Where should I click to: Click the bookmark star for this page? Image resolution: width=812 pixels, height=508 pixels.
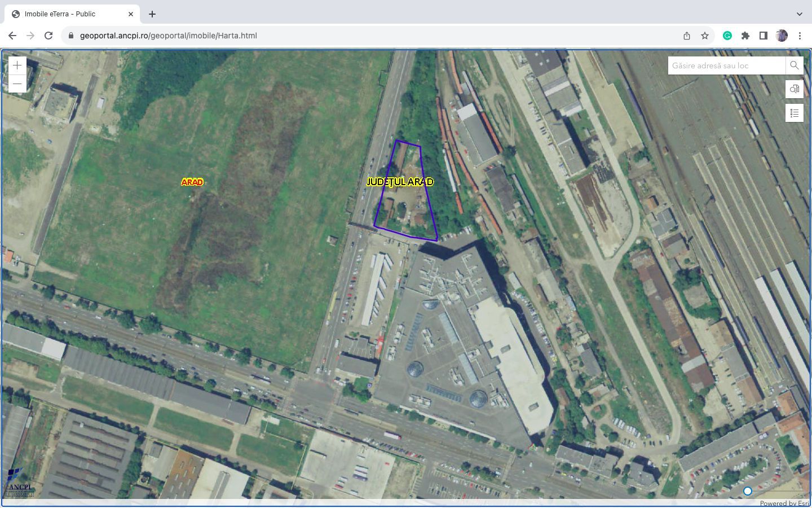click(704, 35)
